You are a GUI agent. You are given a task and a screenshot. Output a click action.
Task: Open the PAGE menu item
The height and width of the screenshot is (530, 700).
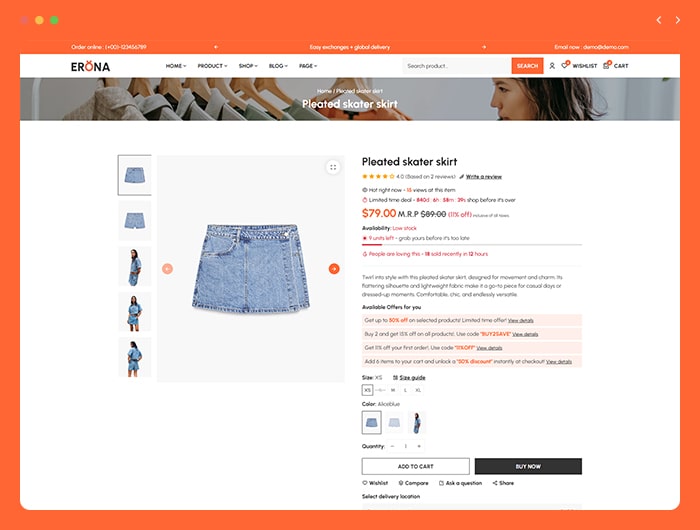click(x=308, y=66)
